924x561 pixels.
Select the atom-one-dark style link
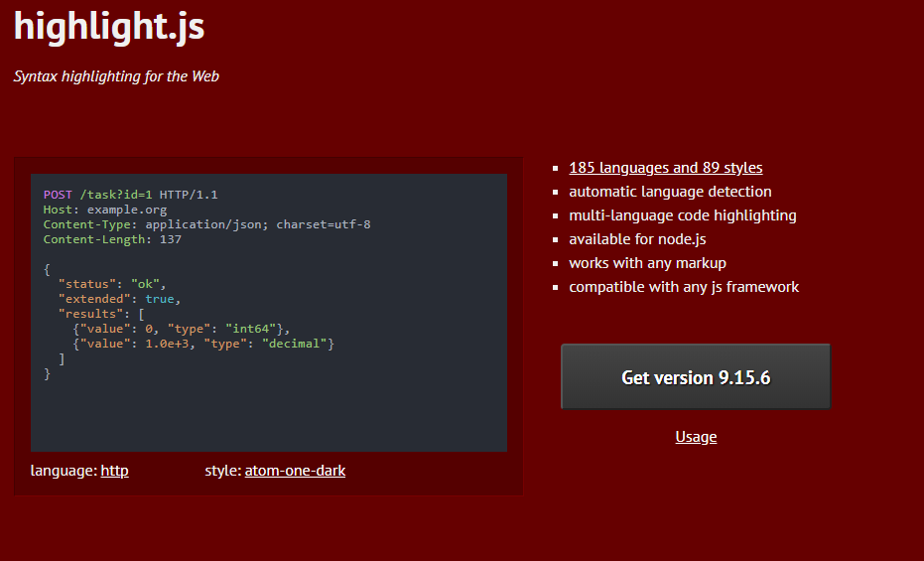click(x=295, y=471)
